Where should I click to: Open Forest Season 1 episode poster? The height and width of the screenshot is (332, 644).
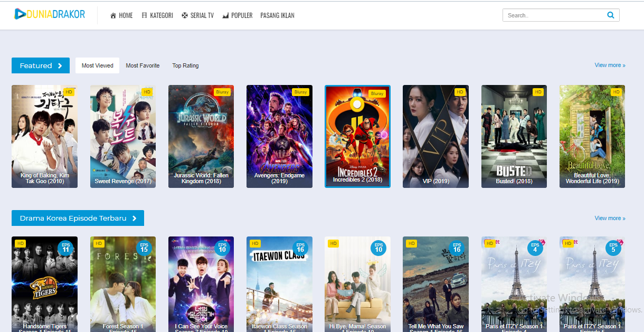point(123,284)
